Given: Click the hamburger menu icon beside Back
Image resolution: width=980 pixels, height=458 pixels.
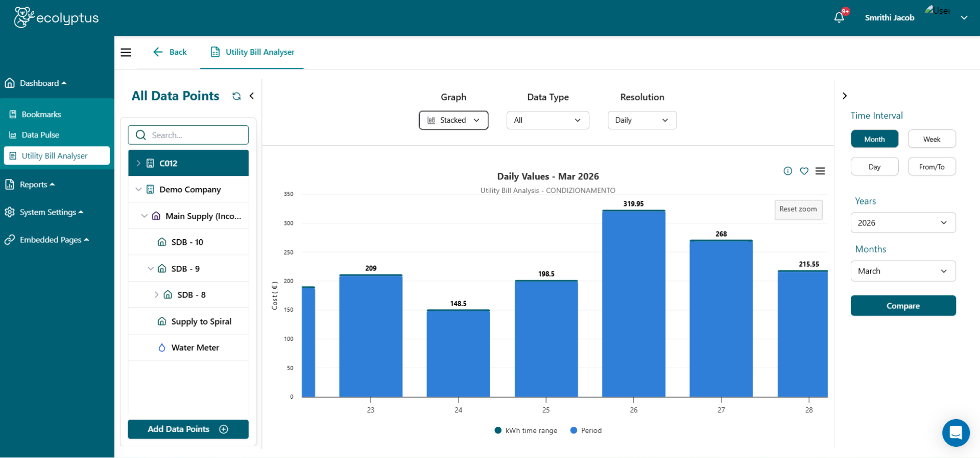Looking at the screenshot, I should click(126, 52).
